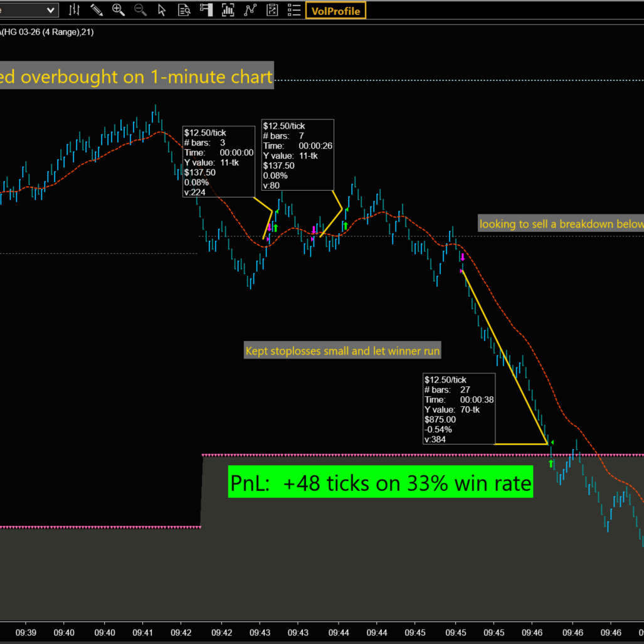The width and height of the screenshot is (644, 644).
Task: Select ruler info box showing 27 bars $875.00
Action: click(459, 409)
